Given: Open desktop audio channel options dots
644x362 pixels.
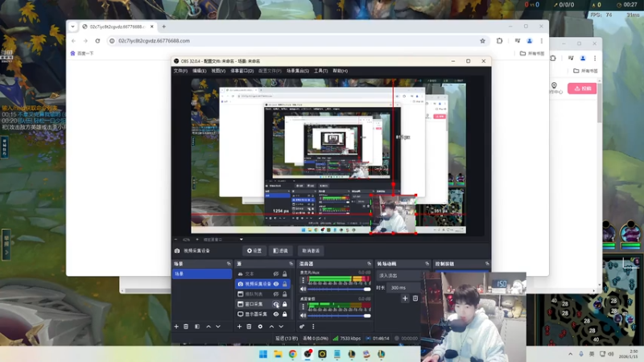Looking at the screenshot, I should pos(303,306).
